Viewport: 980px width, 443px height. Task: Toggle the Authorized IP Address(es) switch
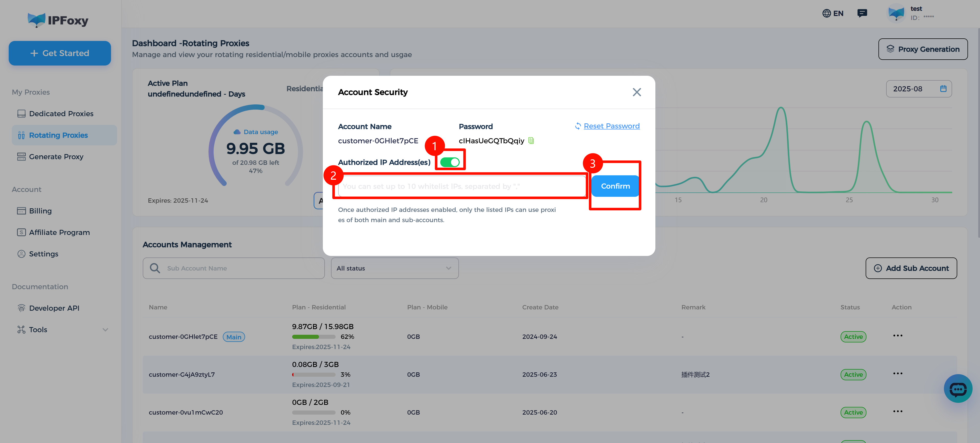[x=450, y=163]
